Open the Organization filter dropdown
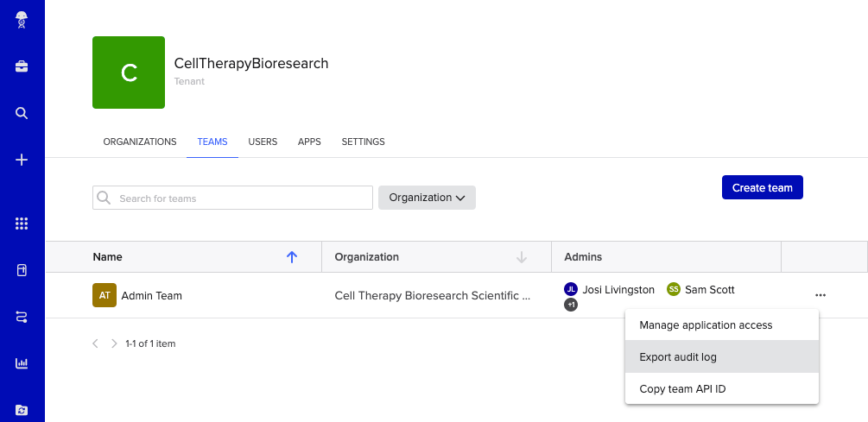This screenshot has height=422, width=868. (427, 198)
